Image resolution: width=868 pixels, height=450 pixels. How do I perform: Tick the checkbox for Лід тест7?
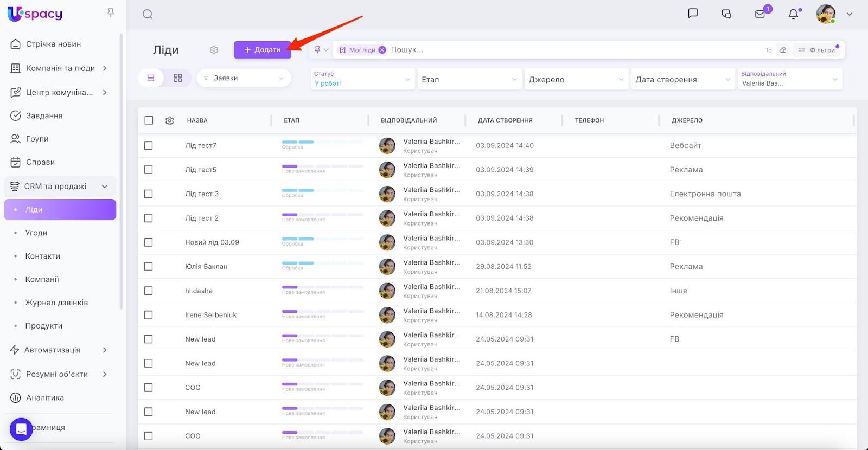click(149, 145)
